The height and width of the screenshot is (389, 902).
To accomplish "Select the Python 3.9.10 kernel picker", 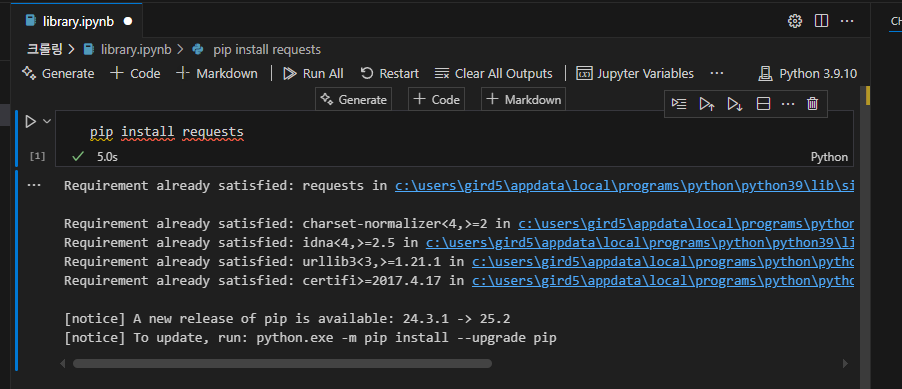I will tap(808, 74).
